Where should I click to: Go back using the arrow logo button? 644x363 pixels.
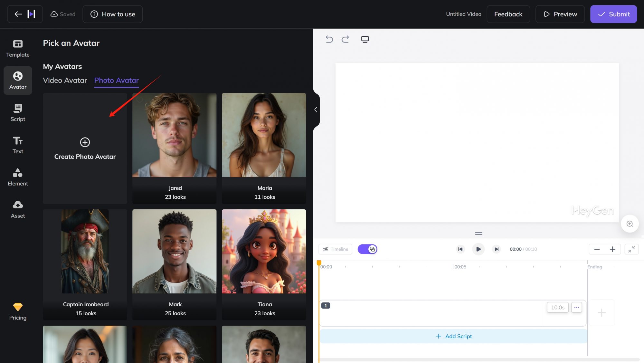[25, 14]
